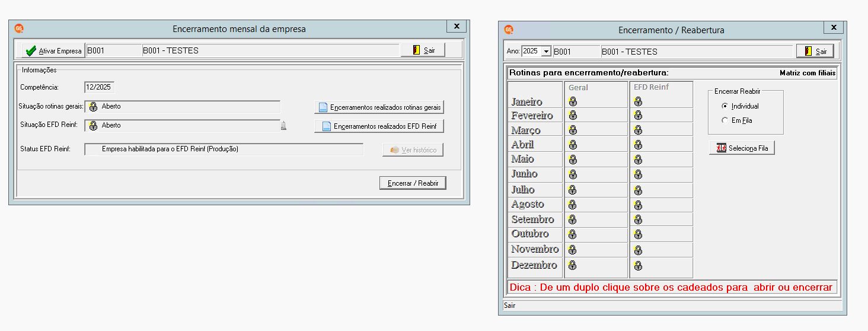Image resolution: width=868 pixels, height=331 pixels.
Task: Toggle Abril padlock in EFD Reinf column
Action: click(x=638, y=145)
